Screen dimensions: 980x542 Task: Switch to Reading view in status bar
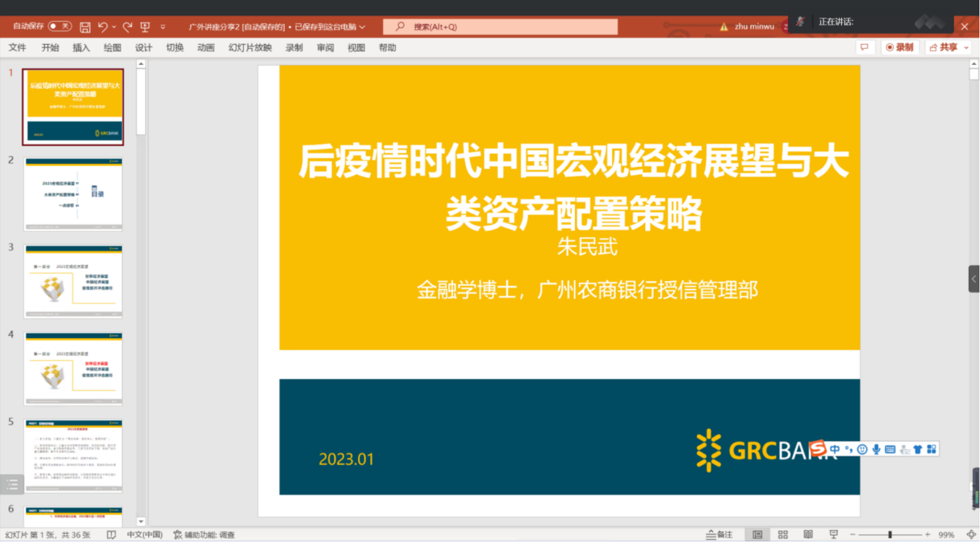coord(808,534)
